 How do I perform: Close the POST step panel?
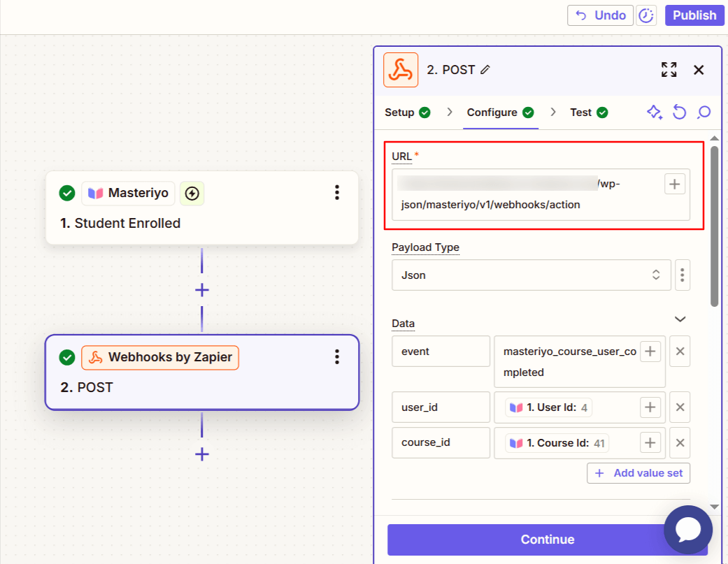pos(699,70)
